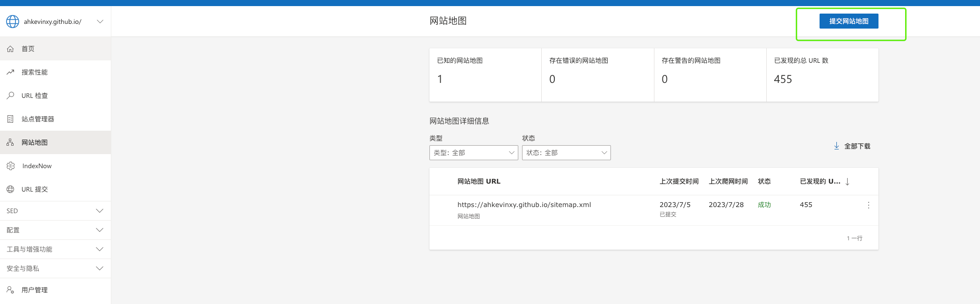Open the sitemap row's more options menu
Image resolution: width=980 pixels, height=304 pixels.
(868, 205)
